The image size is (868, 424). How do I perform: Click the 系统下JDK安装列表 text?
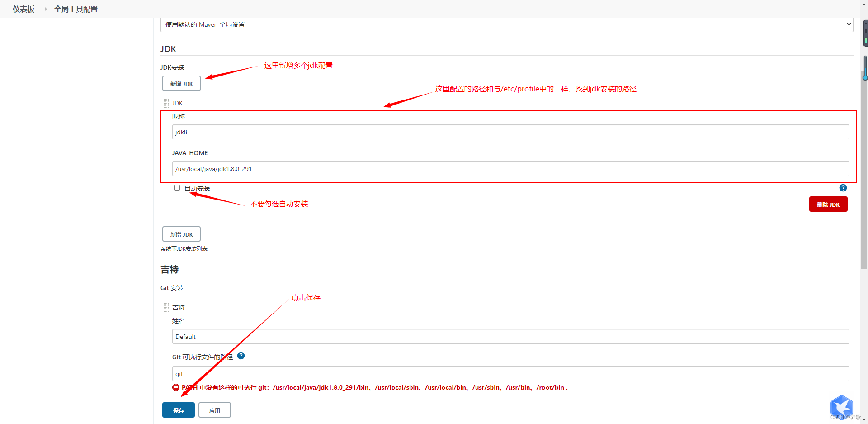(x=184, y=249)
